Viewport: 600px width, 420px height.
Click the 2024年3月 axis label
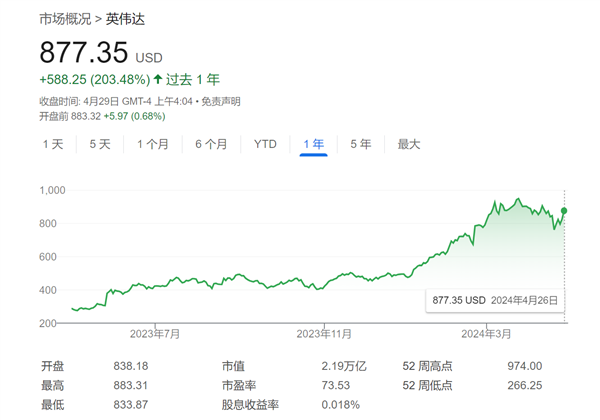(486, 332)
